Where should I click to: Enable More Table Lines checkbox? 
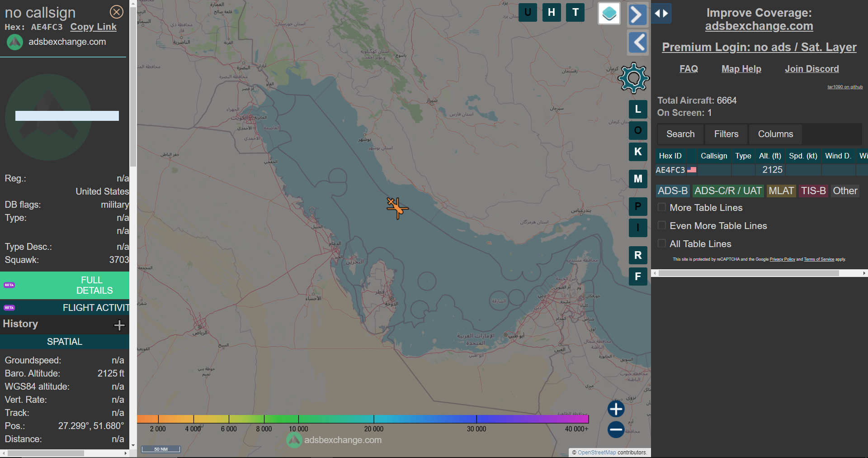pos(662,207)
